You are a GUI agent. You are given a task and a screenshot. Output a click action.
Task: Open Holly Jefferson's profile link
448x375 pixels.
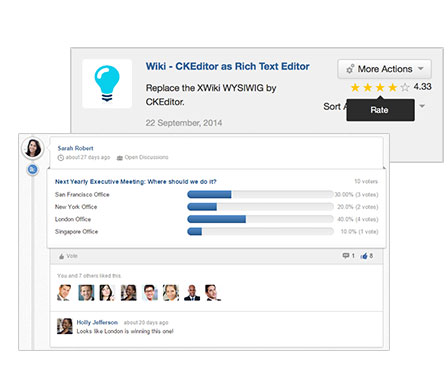pyautogui.click(x=97, y=322)
